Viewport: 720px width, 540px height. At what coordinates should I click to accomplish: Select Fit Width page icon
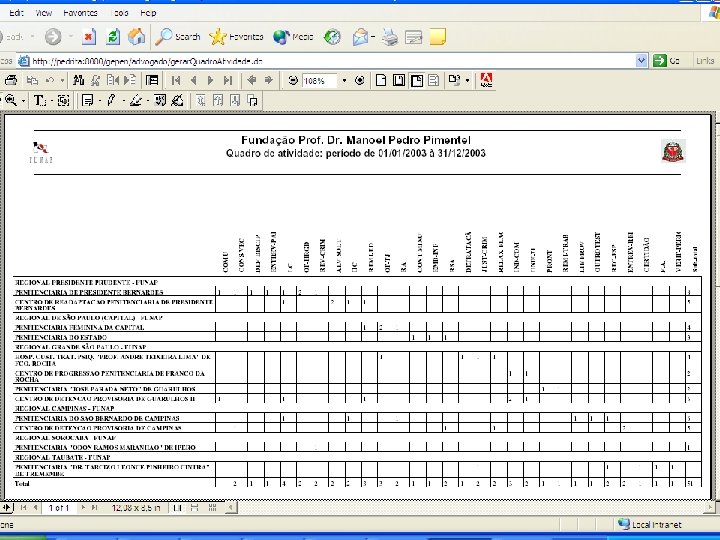pyautogui.click(x=416, y=80)
